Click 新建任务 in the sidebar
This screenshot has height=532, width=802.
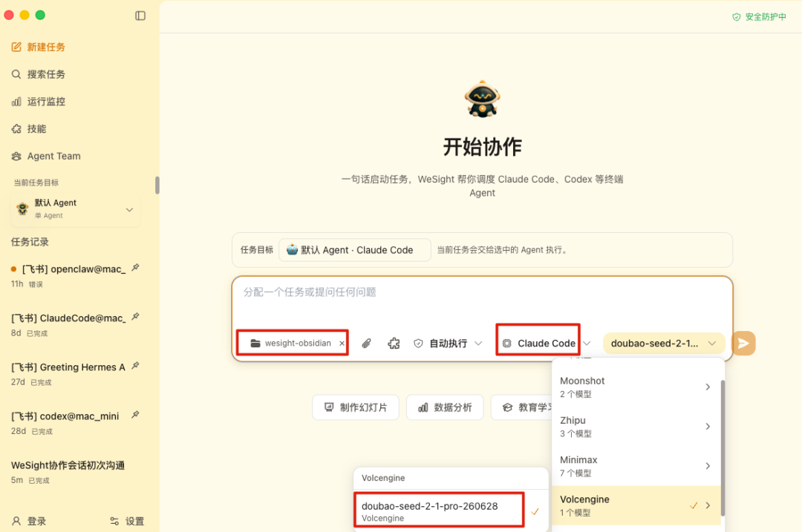point(39,47)
